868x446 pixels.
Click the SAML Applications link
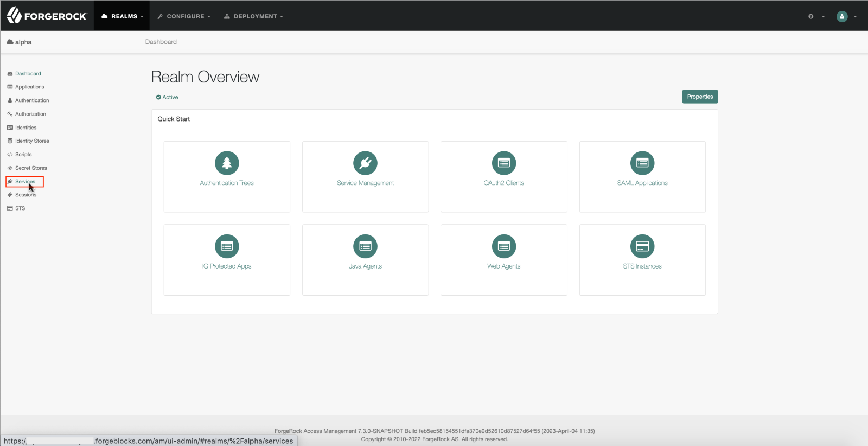click(x=642, y=183)
